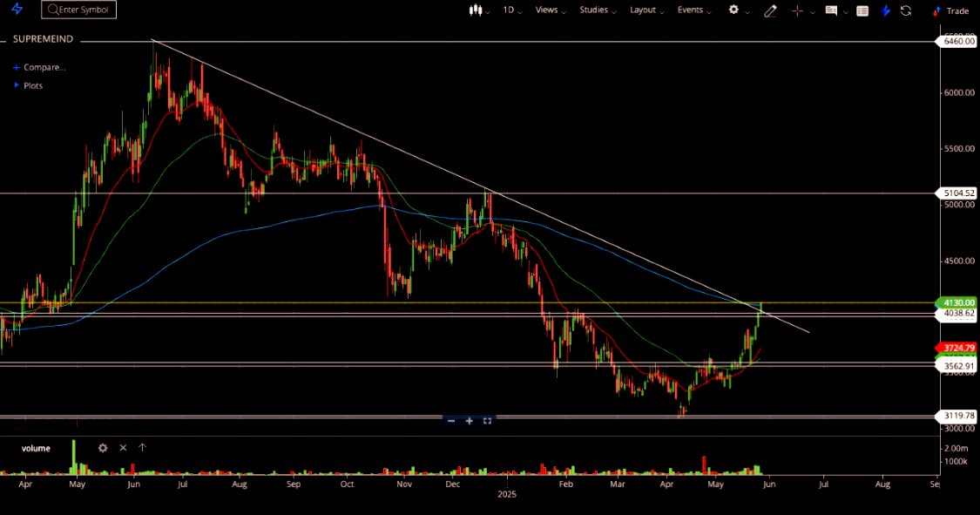Open the Studies menu
The width and height of the screenshot is (980, 515).
[598, 10]
